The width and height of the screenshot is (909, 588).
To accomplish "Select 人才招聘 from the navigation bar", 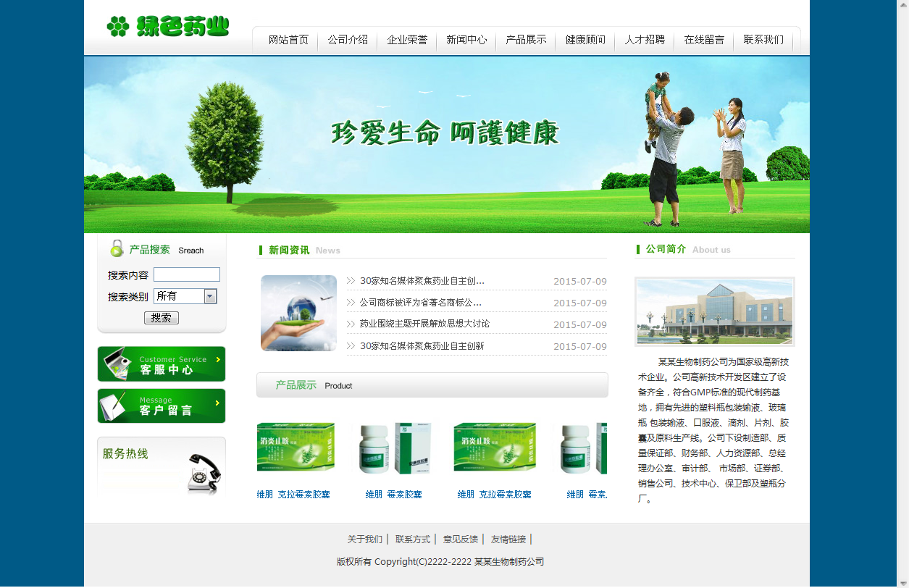I will [645, 40].
